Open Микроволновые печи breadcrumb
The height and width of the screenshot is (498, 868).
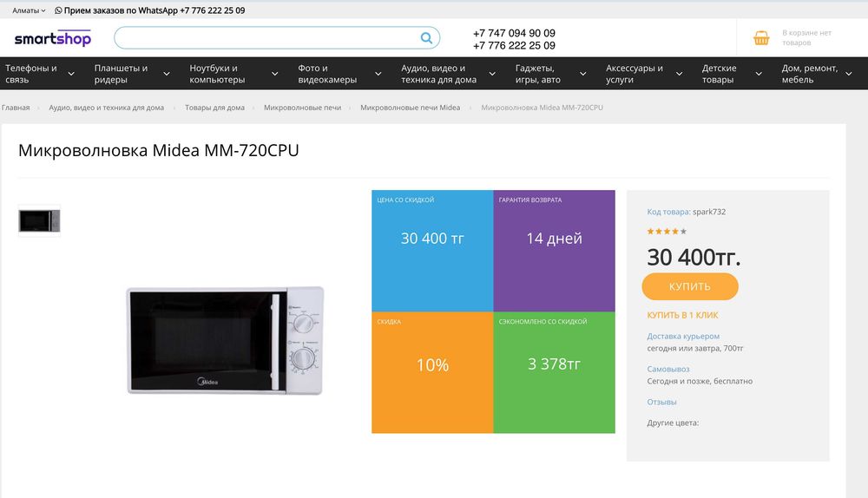(x=302, y=108)
